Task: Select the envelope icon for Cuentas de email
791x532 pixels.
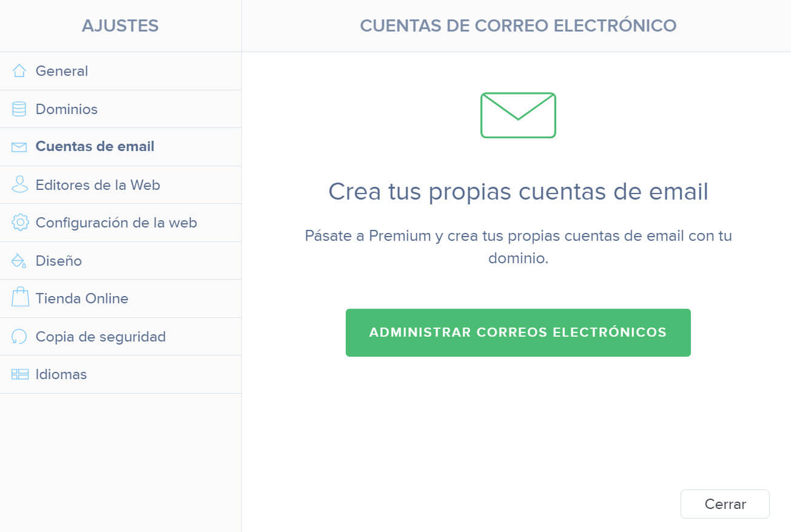Action: [x=19, y=146]
